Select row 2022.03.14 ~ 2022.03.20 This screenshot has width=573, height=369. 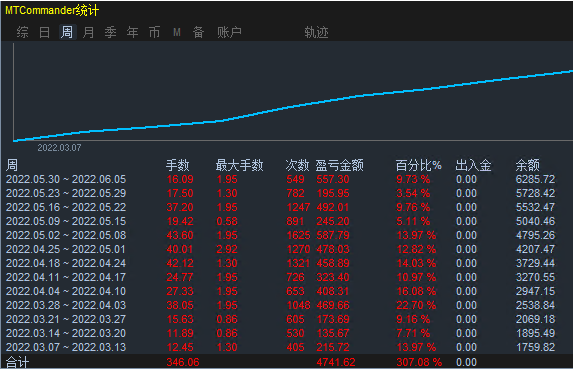coord(281,333)
